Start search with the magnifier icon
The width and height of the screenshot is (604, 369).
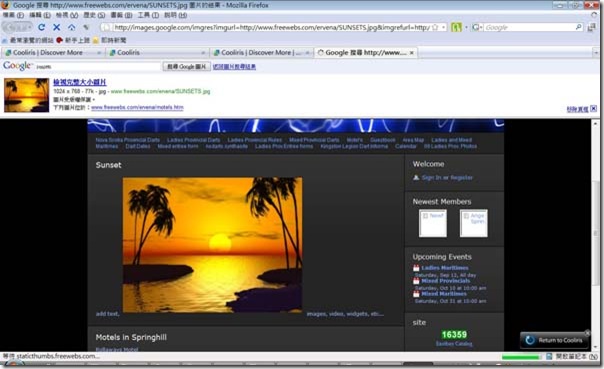point(578,27)
